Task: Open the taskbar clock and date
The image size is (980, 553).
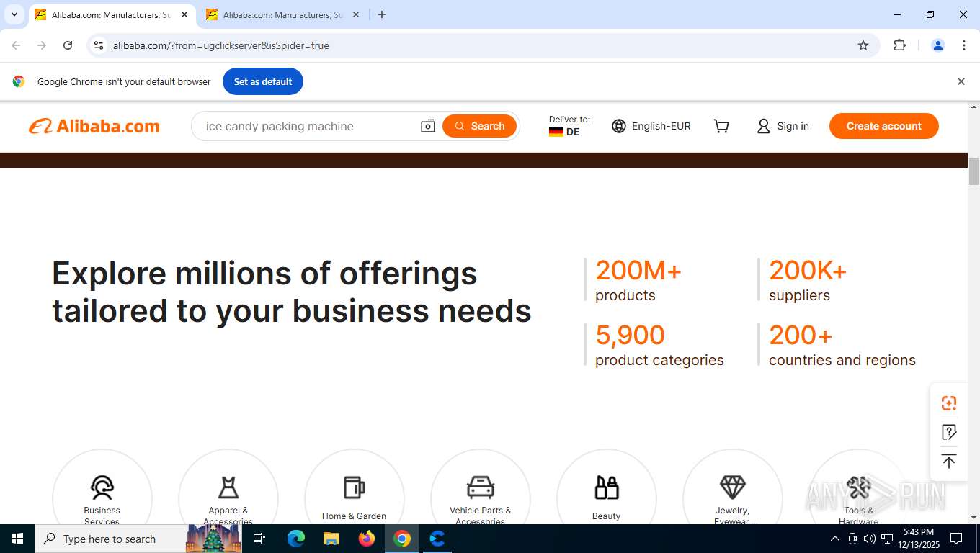Action: pyautogui.click(x=919, y=539)
